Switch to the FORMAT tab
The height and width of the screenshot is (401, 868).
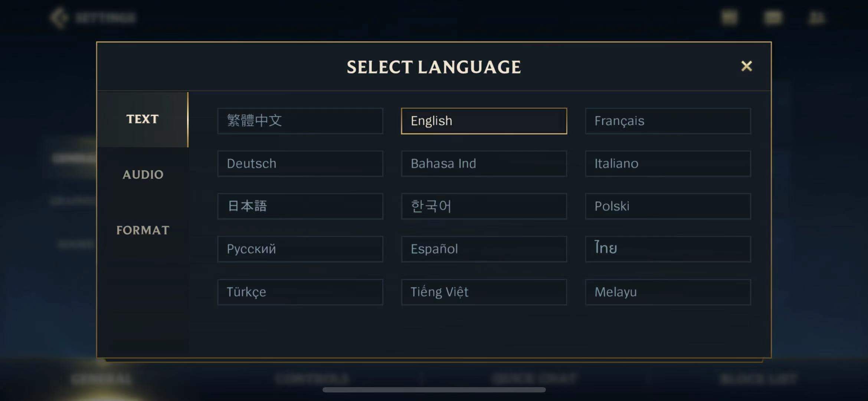[143, 230]
